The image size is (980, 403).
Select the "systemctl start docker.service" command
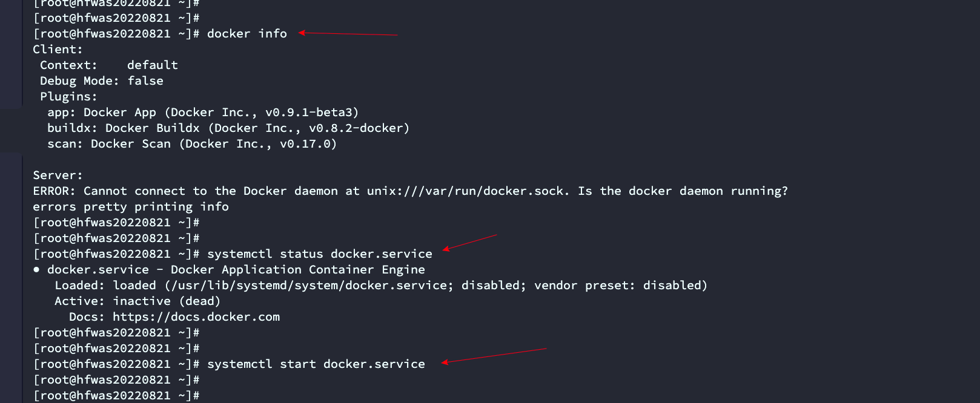pos(316,364)
